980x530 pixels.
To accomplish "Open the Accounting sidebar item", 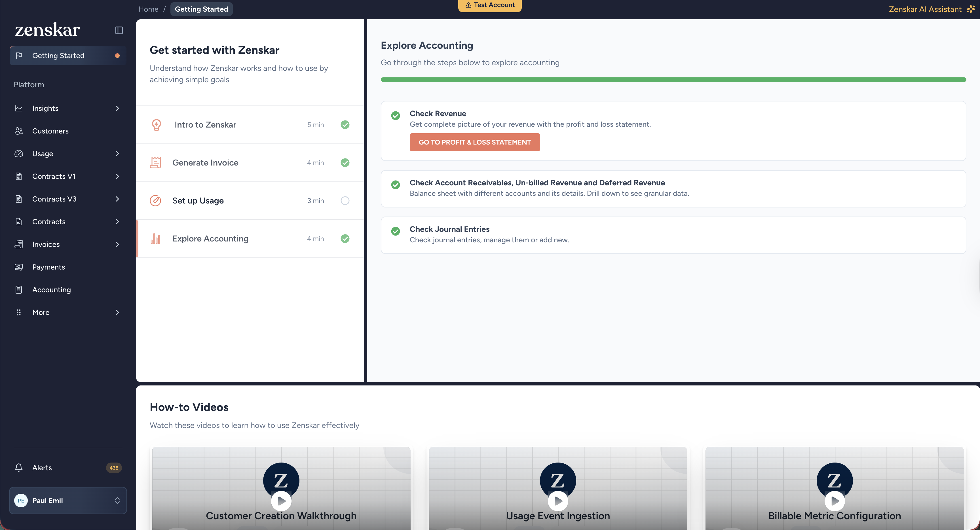I will tap(68, 290).
